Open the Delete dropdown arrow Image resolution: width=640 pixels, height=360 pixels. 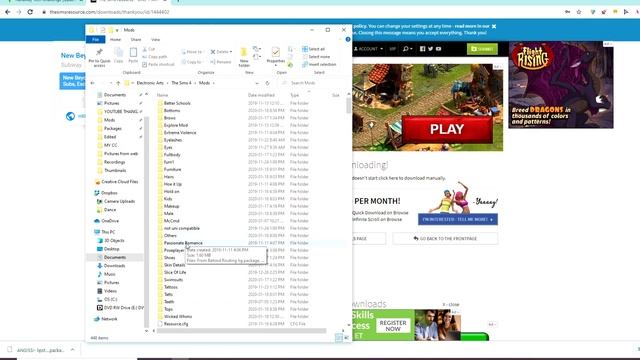point(231,52)
